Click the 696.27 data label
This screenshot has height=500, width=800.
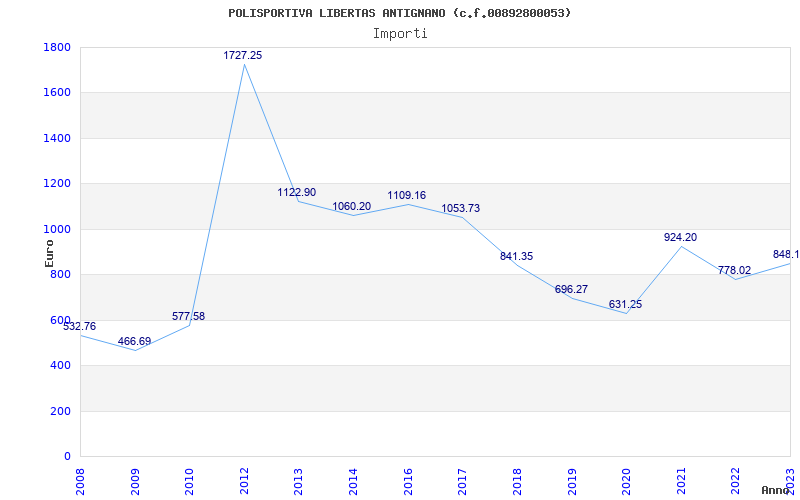571,290
